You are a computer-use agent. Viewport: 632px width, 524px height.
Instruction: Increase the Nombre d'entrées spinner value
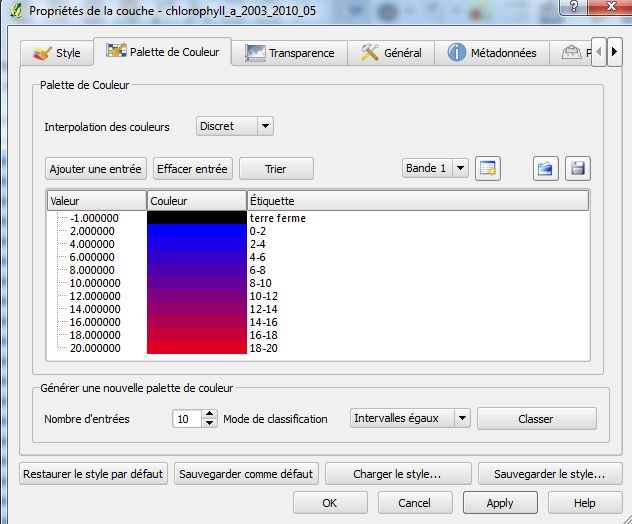(x=209, y=414)
